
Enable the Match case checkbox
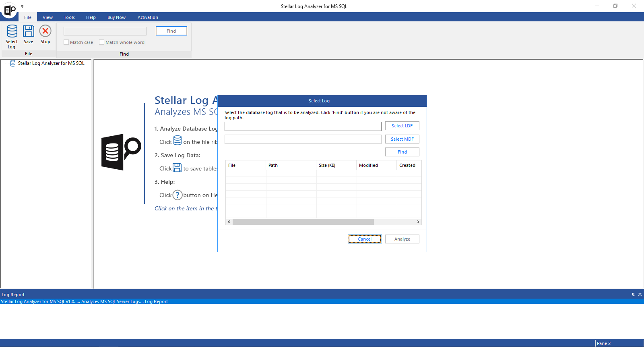(x=66, y=42)
